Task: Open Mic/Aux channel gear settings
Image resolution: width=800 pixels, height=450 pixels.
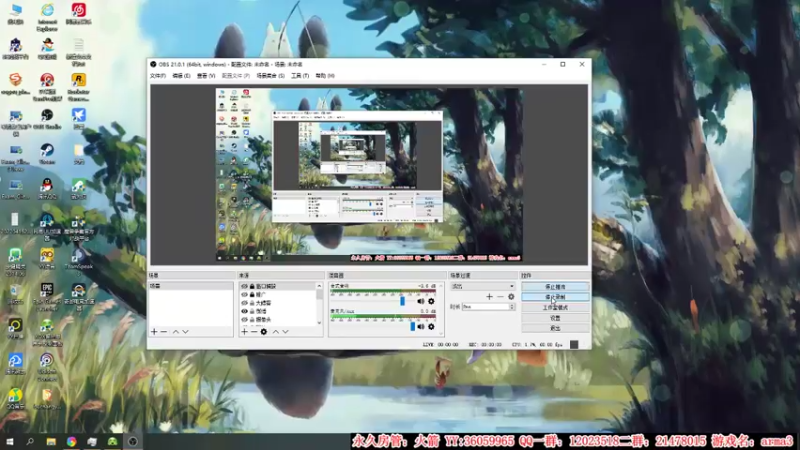Action: [431, 327]
